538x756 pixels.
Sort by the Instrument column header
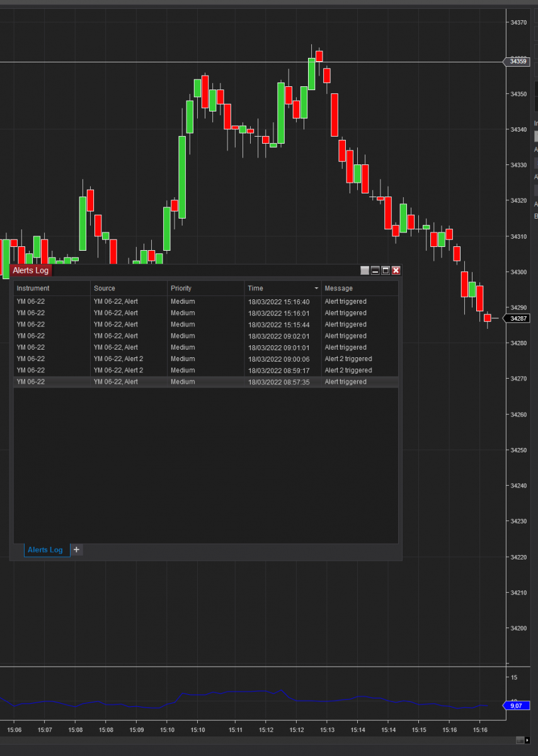tap(52, 288)
